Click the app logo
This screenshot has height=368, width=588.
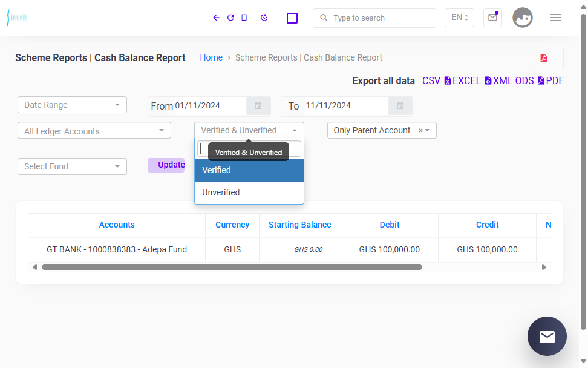(17, 18)
